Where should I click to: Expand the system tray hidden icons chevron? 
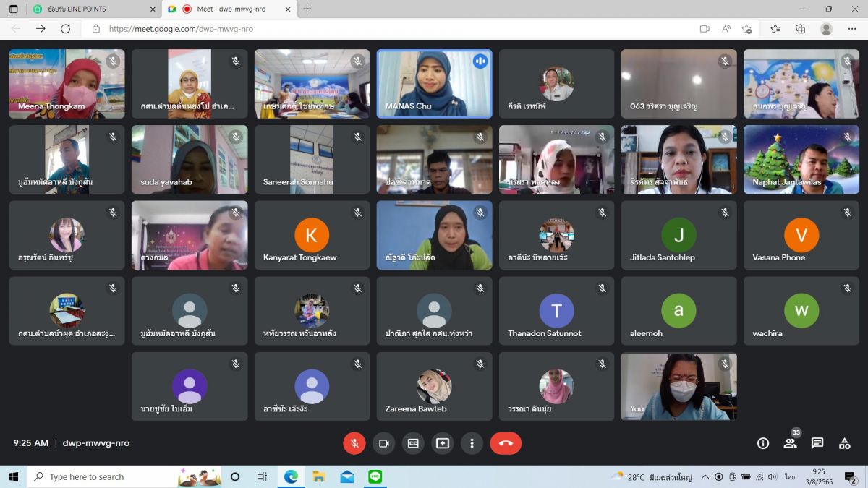click(x=705, y=477)
